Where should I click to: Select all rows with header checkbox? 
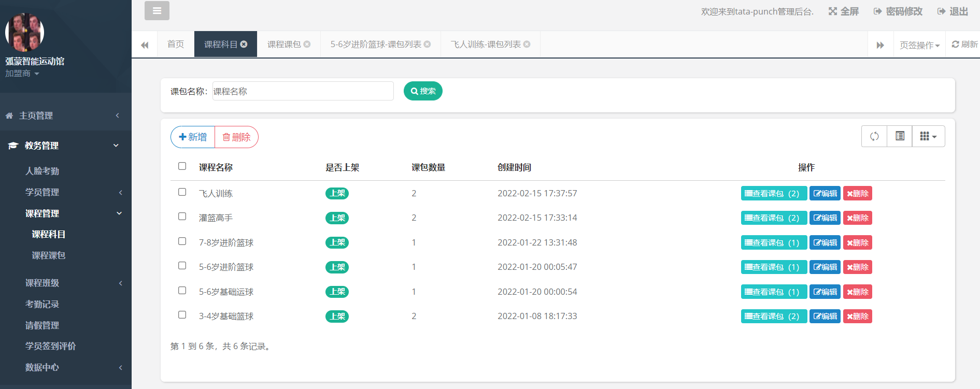click(182, 166)
